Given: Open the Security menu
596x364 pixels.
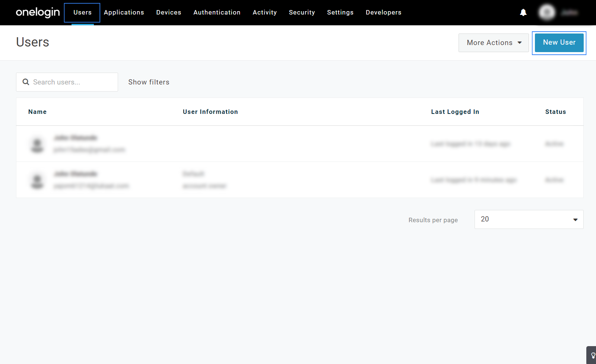Looking at the screenshot, I should point(302,13).
